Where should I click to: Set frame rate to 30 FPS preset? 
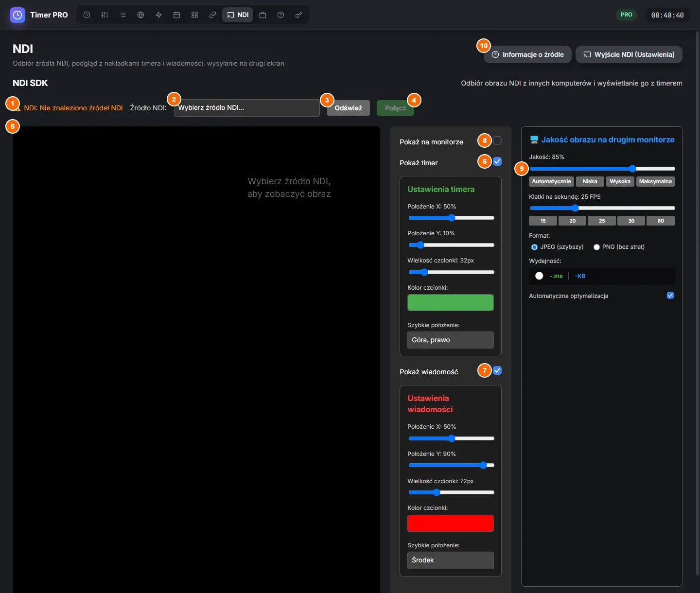click(631, 221)
